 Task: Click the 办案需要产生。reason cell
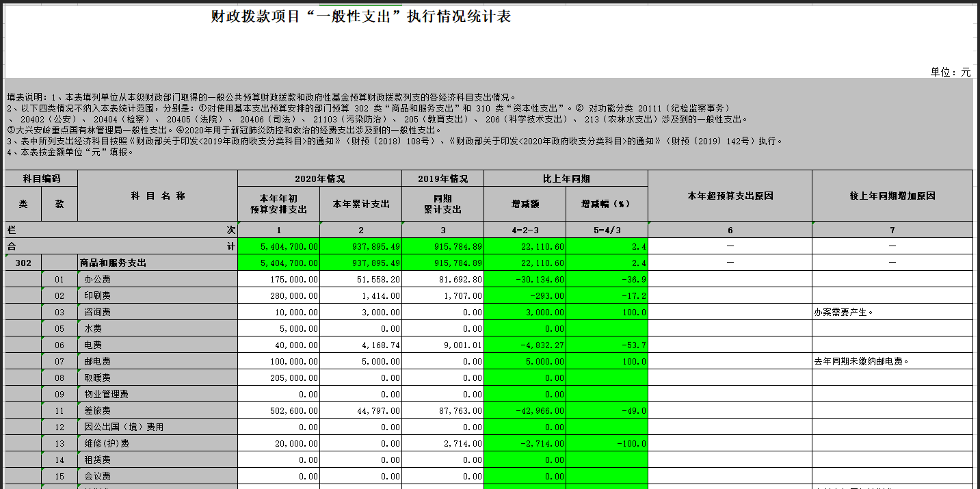(892, 312)
